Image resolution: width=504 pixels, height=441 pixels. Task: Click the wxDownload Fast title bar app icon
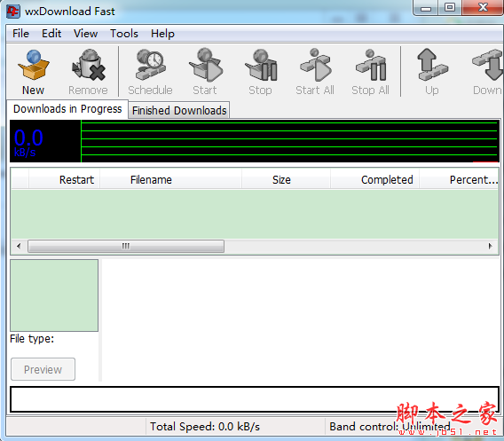coord(13,12)
